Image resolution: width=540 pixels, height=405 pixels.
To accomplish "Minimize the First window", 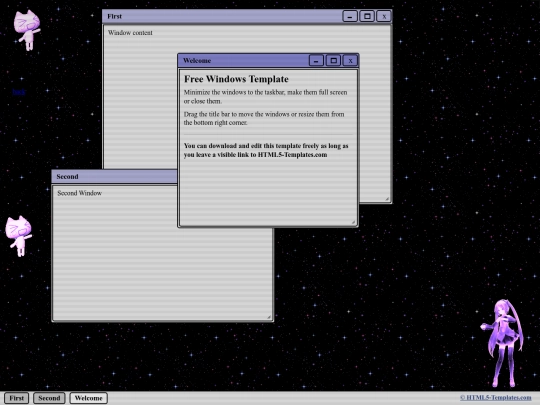I will click(350, 16).
